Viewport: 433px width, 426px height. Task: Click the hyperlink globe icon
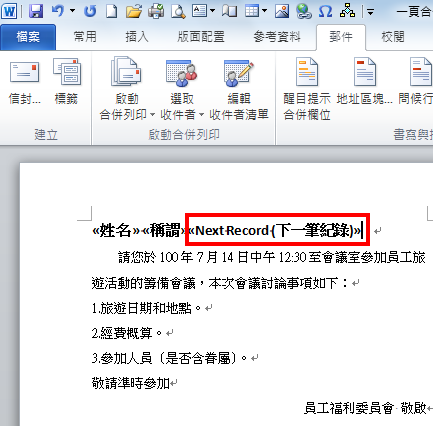[x=304, y=11]
